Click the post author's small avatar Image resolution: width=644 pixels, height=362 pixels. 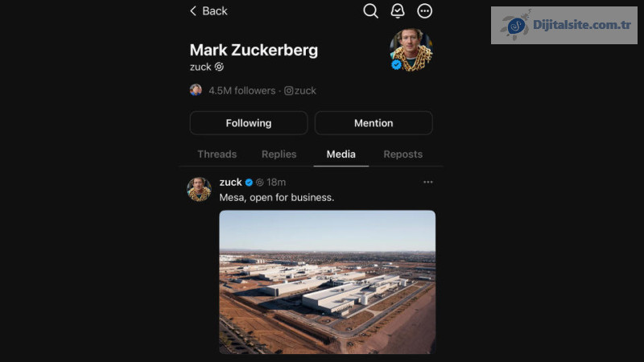tap(199, 189)
